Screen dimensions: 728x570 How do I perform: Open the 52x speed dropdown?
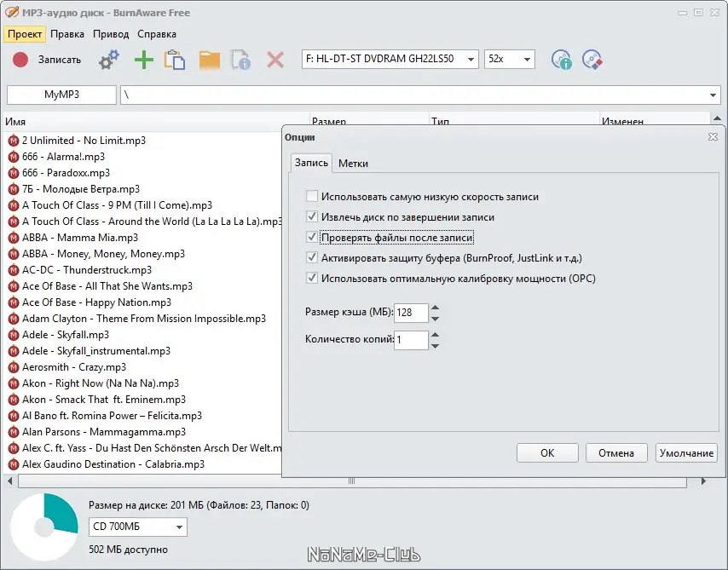point(527,60)
